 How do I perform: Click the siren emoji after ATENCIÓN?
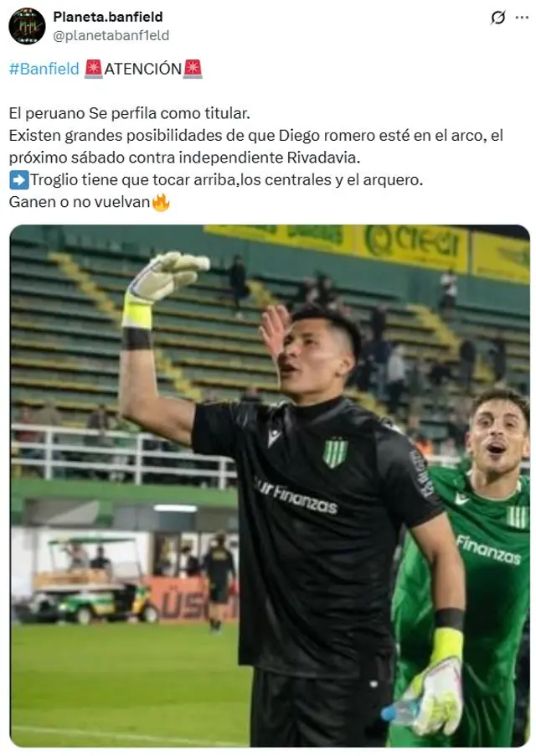(x=193, y=69)
